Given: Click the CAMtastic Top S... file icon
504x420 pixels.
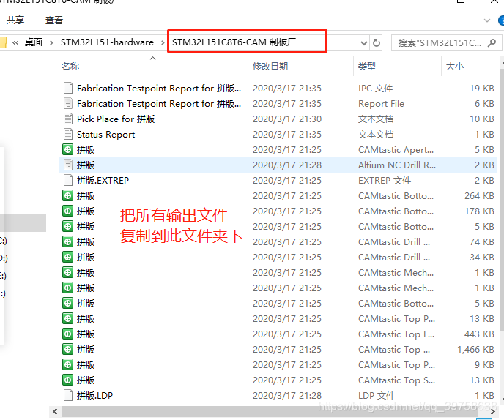Looking at the screenshot, I should (68, 380).
